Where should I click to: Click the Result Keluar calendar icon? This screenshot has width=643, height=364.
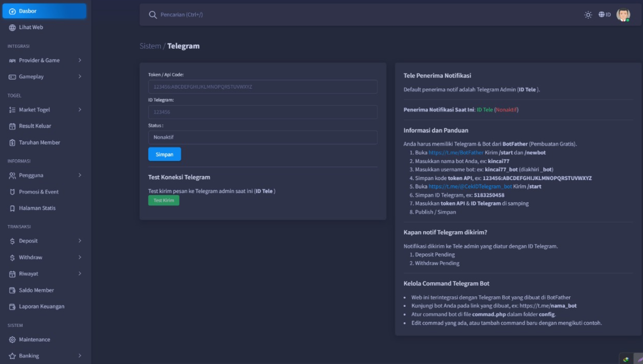[13, 126]
